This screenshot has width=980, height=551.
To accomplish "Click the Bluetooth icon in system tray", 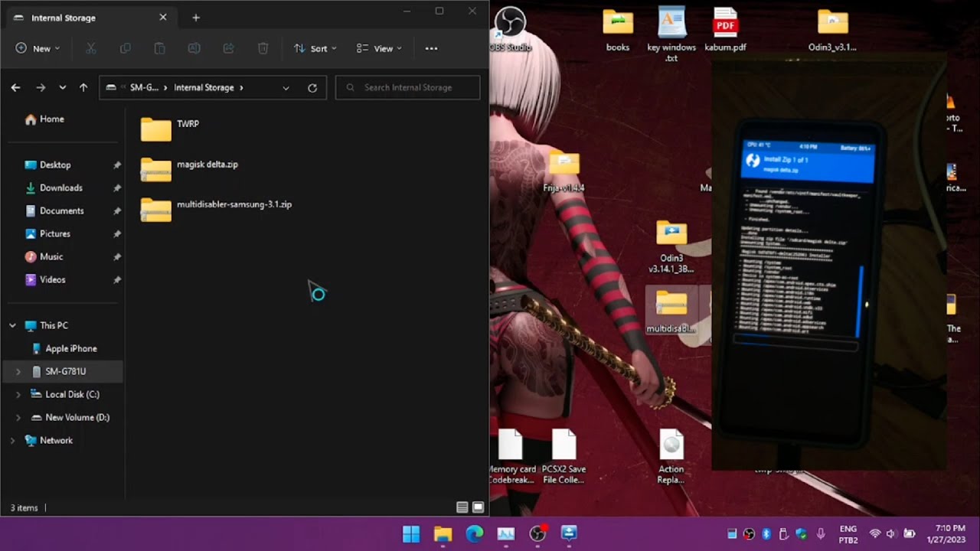I will [x=766, y=534].
